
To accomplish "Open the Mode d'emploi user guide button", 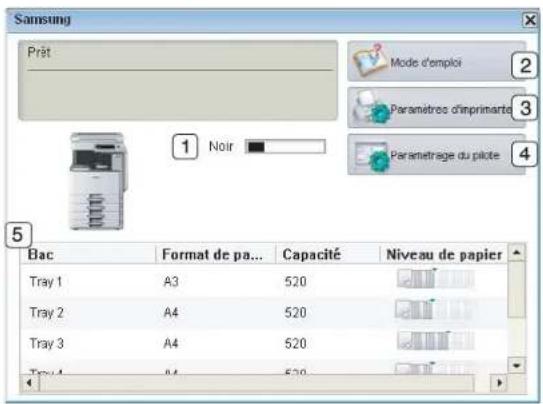I will 436,61.
